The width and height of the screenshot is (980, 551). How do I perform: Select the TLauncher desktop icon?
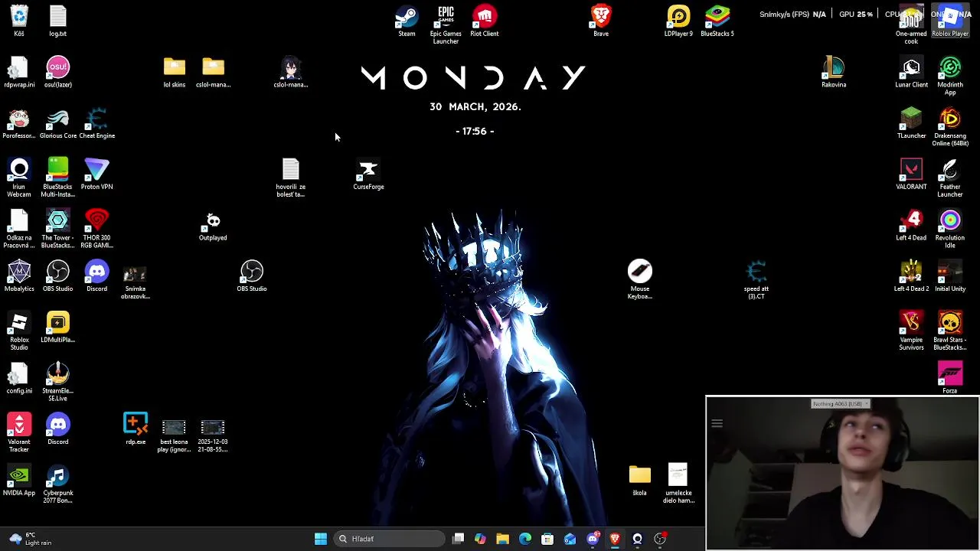911,123
